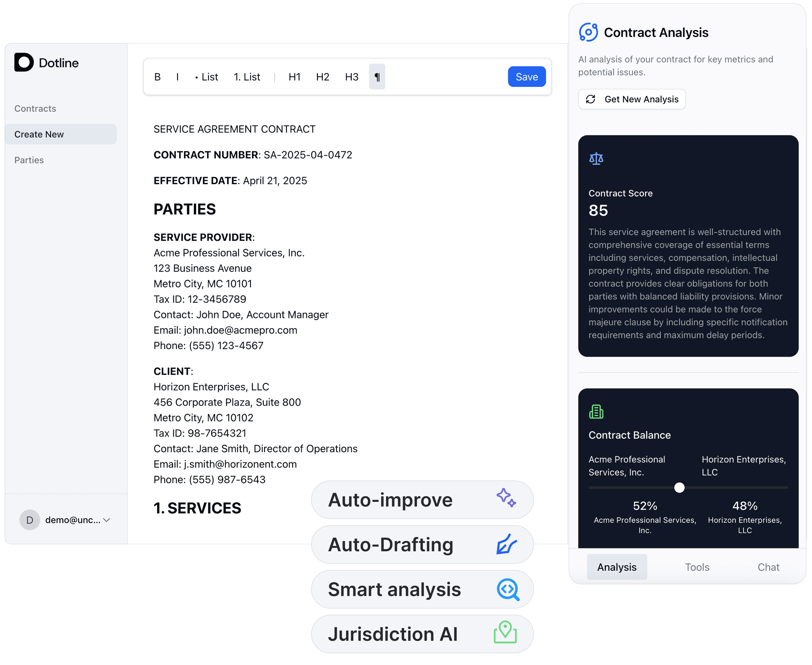Image resolution: width=812 pixels, height=665 pixels.
Task: Click the 48% balance value
Action: pos(745,506)
